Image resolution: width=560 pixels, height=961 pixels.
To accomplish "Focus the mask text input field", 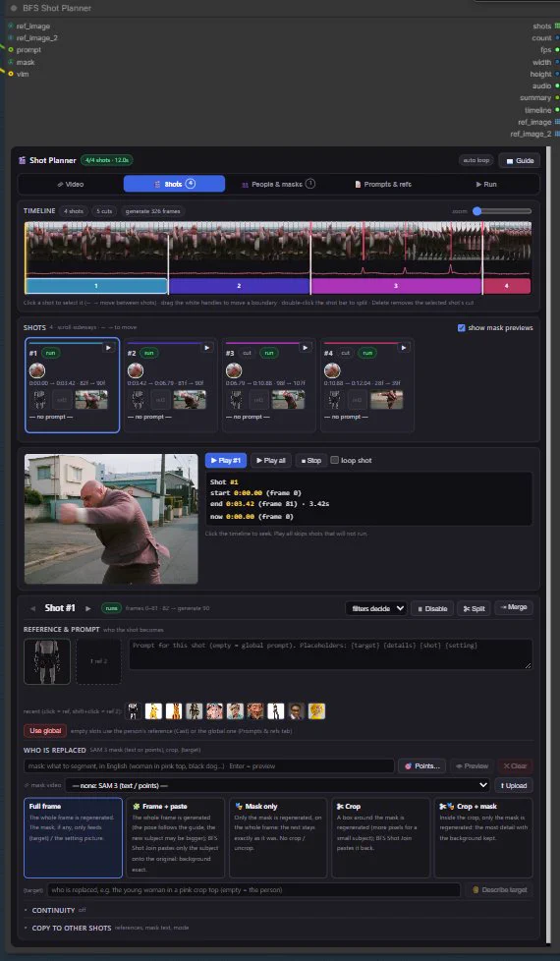I will (209, 766).
